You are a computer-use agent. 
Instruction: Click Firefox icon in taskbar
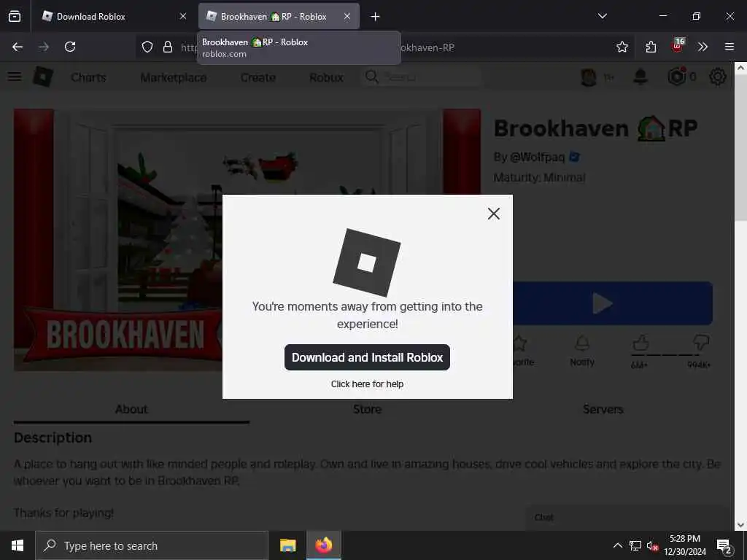[323, 545]
